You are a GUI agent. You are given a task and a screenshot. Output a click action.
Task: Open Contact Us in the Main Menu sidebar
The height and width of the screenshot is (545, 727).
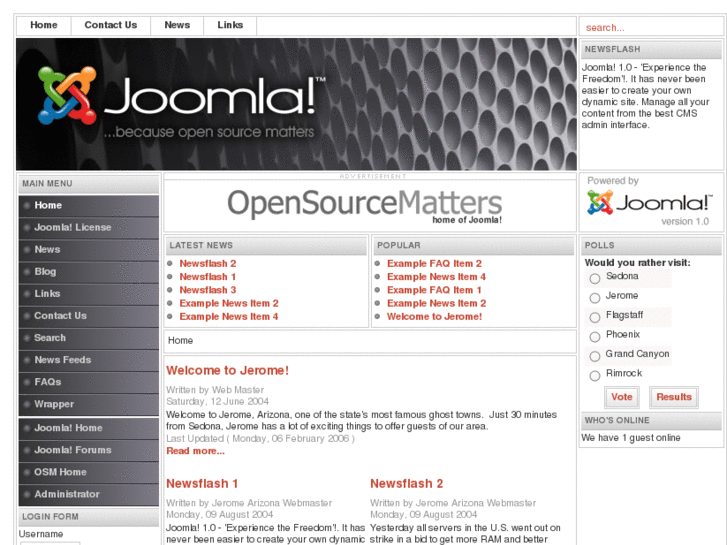coord(89,316)
